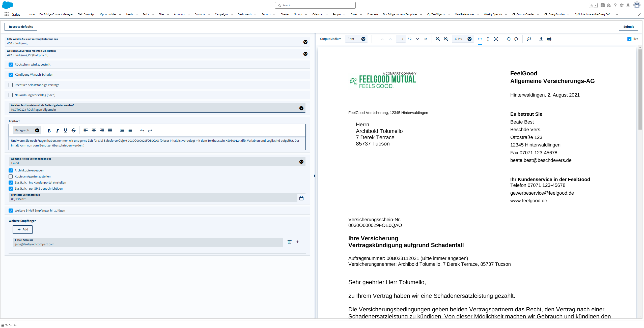This screenshot has width=644, height=328.
Task: Apply italic formatting in Freitext editor
Action: point(57,131)
